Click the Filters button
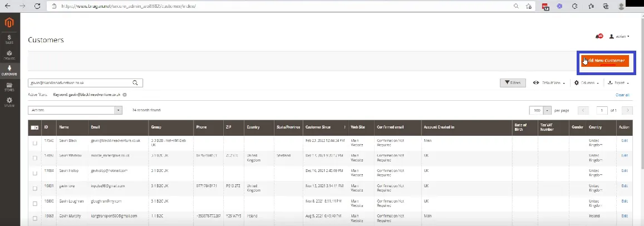The width and height of the screenshot is (644, 226). [513, 83]
